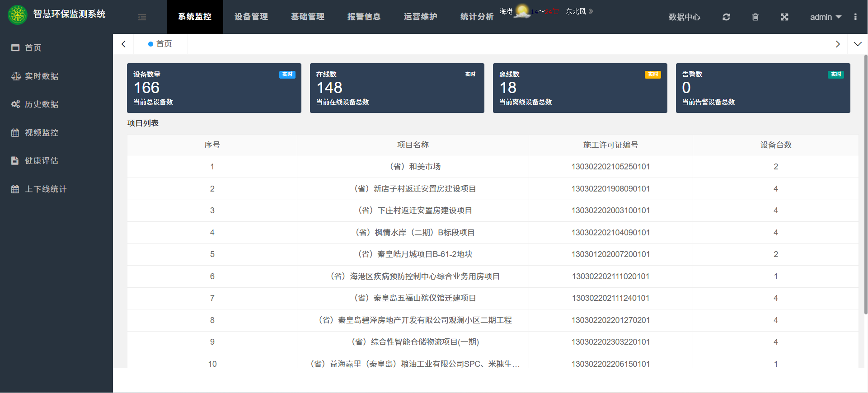
Task: Select the 首页 page tab
Action: [x=160, y=44]
